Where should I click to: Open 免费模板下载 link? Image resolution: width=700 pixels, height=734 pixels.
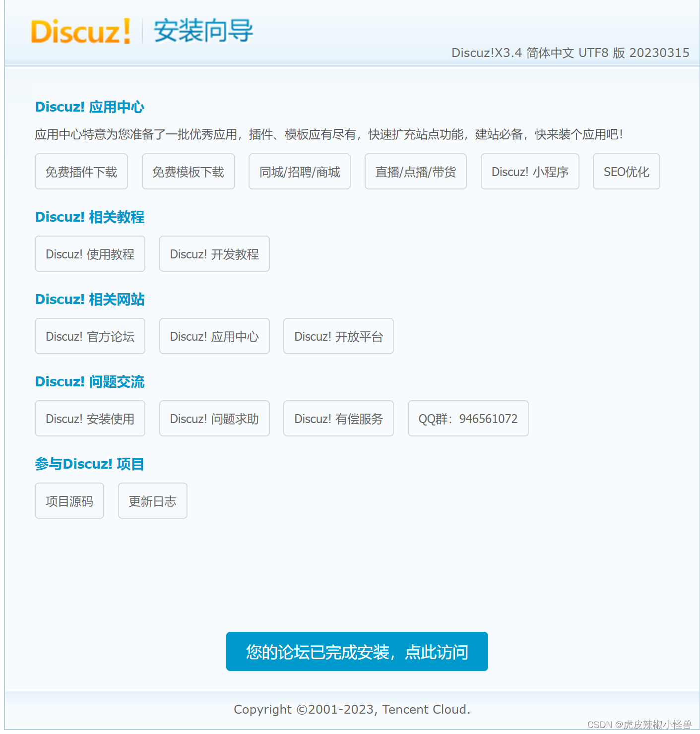(189, 172)
